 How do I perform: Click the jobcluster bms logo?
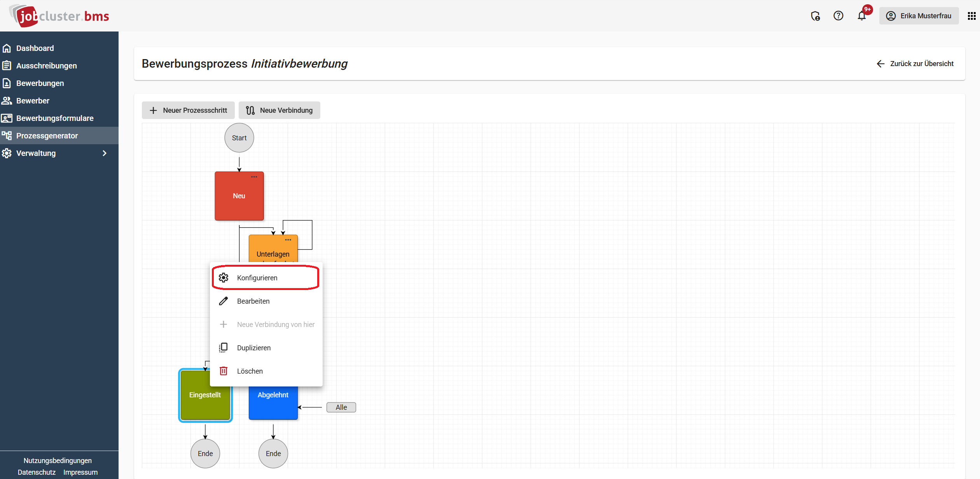pyautogui.click(x=59, y=16)
